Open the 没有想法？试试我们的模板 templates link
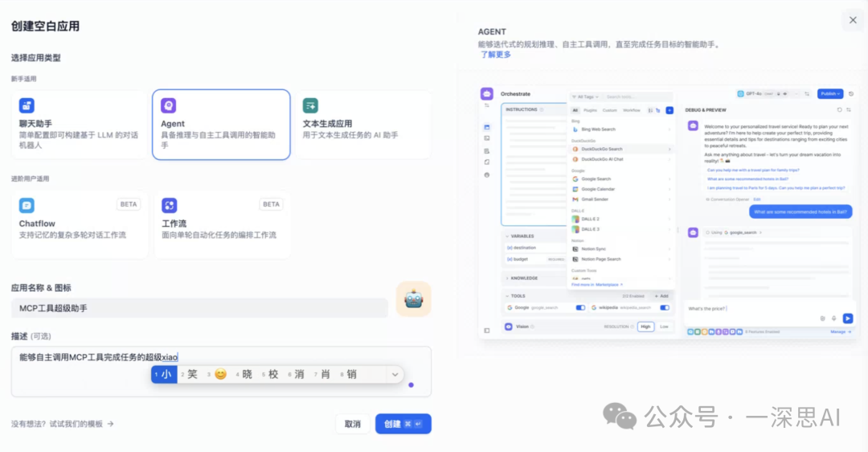This screenshot has width=868, height=452. (63, 424)
